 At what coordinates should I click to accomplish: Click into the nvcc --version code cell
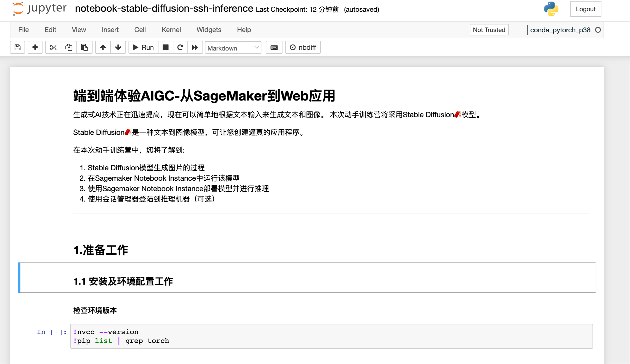(331, 336)
